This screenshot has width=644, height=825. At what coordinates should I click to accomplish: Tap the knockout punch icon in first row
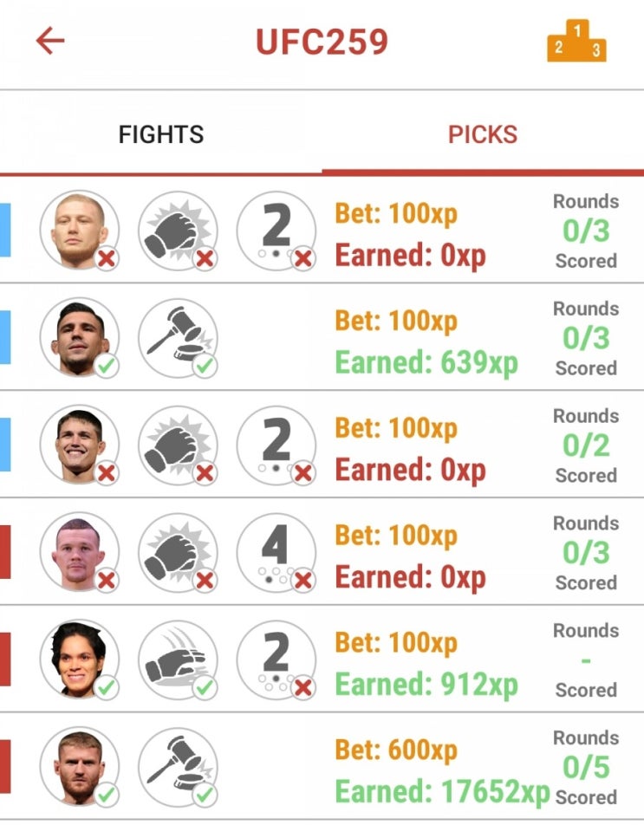click(178, 231)
